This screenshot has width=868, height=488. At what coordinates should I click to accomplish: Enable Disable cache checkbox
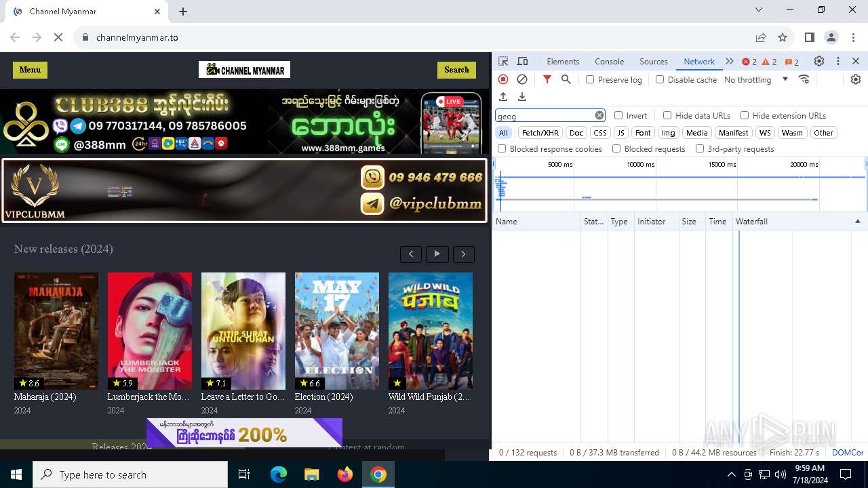tap(660, 79)
